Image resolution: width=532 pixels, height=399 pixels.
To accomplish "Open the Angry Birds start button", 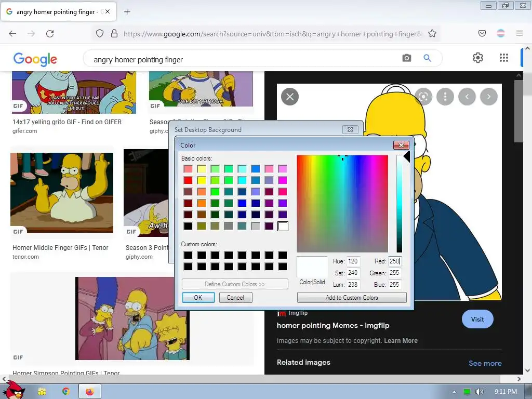I will [15, 390].
